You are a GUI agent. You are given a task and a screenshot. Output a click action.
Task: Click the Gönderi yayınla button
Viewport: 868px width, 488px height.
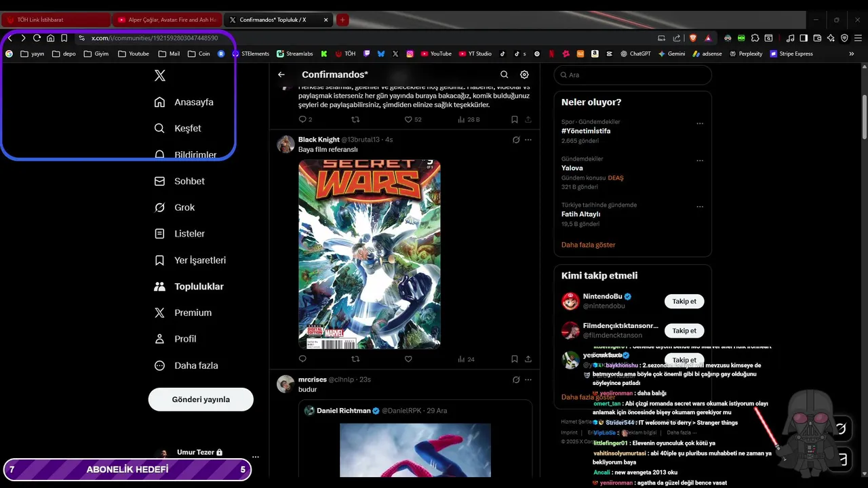click(201, 399)
